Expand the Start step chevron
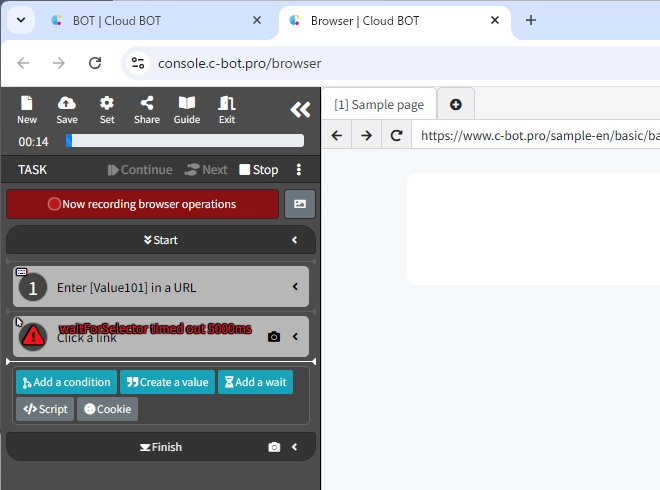The width and height of the screenshot is (660, 490). pyautogui.click(x=295, y=240)
